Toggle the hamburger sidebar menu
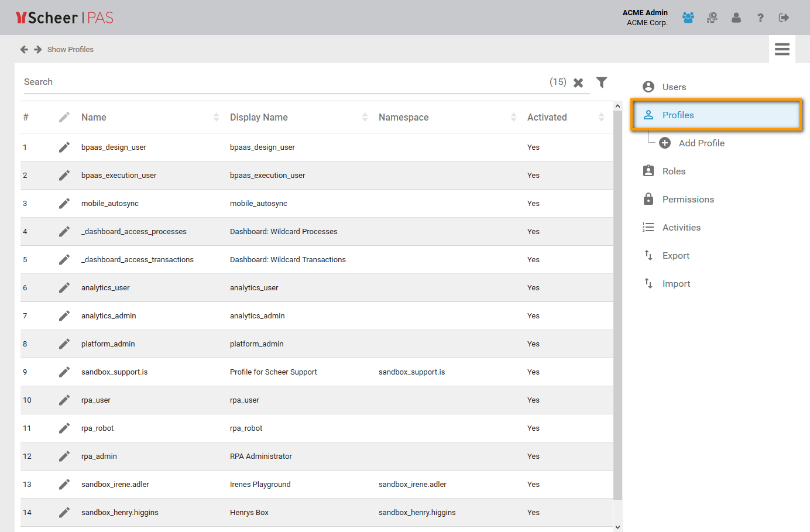810x532 pixels. point(782,49)
